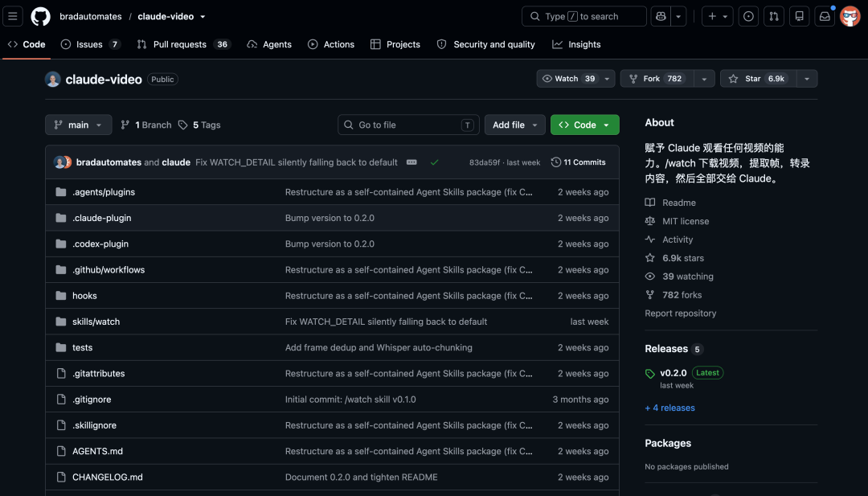This screenshot has height=496, width=868.
Task: Open the Watch options dropdown arrow
Action: [x=608, y=79]
